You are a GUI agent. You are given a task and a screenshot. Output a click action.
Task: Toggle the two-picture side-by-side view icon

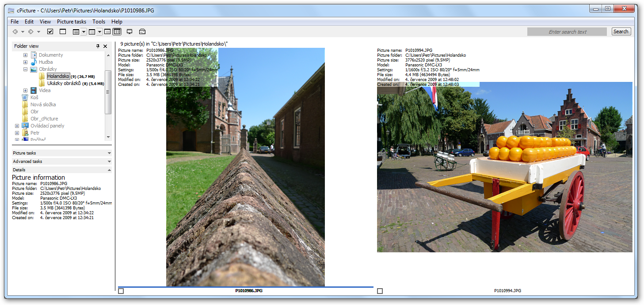[117, 31]
